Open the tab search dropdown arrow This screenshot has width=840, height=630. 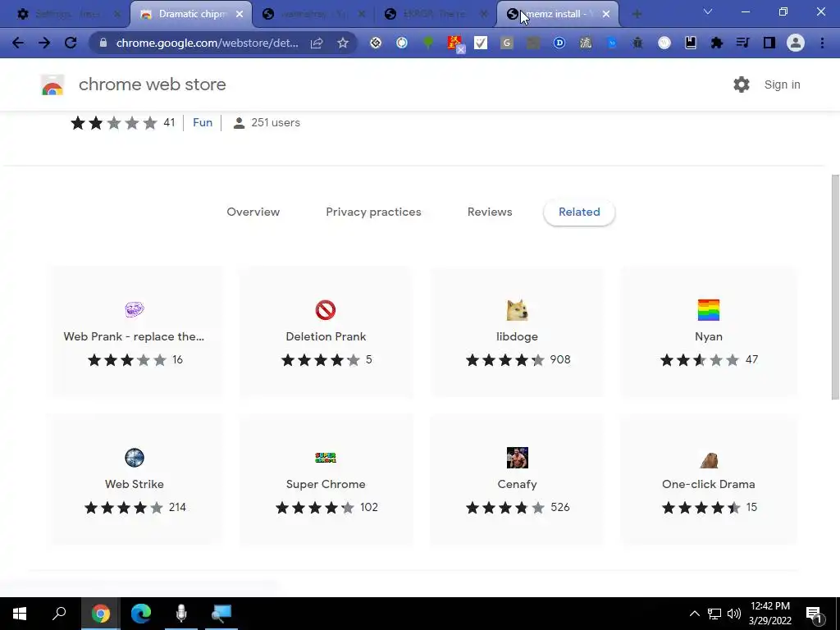coord(708,11)
